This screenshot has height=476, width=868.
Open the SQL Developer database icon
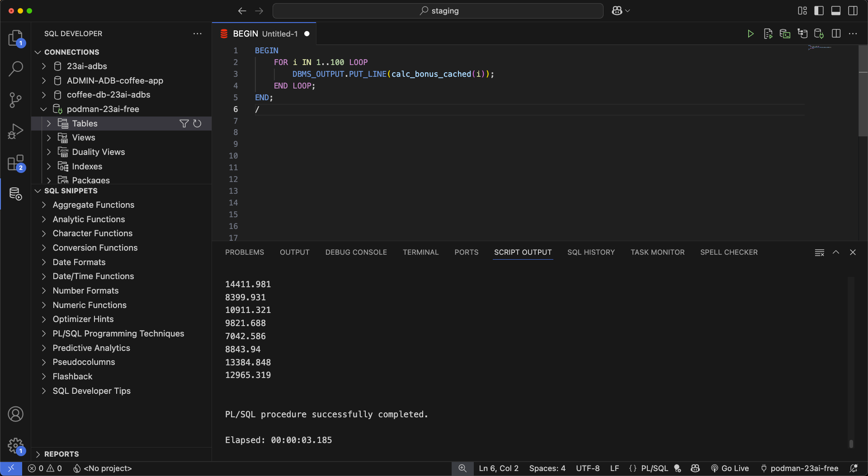point(15,194)
